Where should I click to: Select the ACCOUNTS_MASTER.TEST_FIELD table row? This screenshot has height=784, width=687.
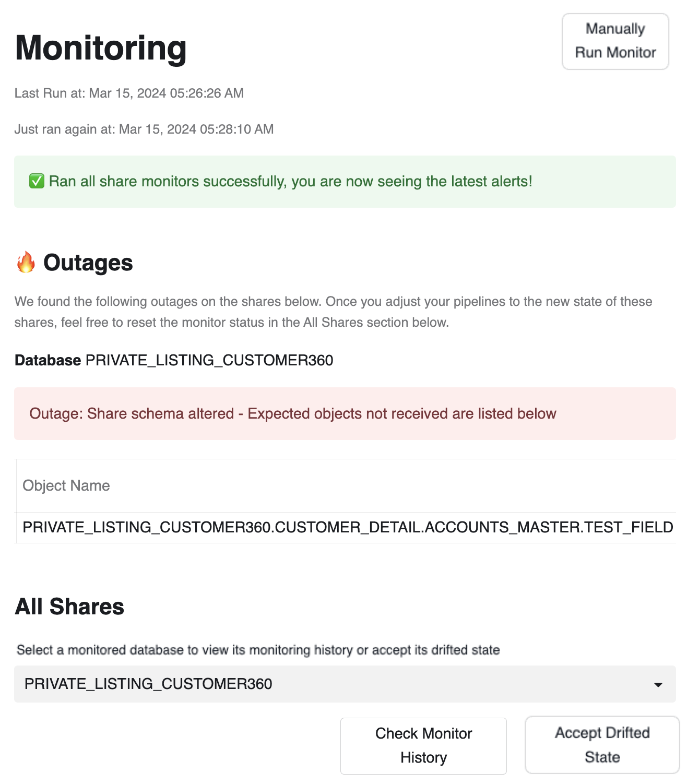tap(348, 527)
